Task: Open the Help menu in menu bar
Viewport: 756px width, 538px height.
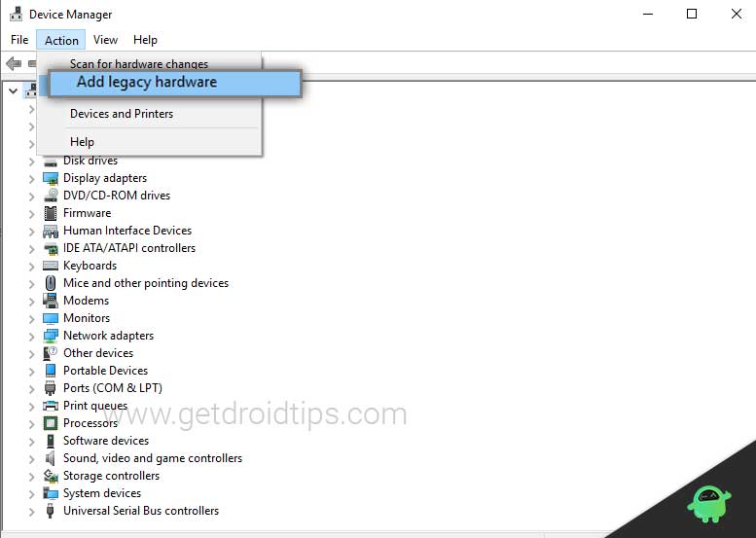Action: click(145, 40)
